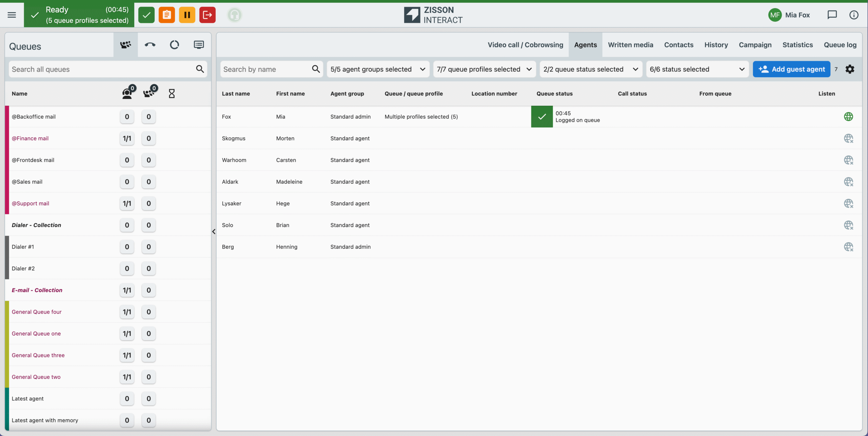Switch to the Statistics tab
Viewport: 868px width, 436px height.
pos(797,45)
